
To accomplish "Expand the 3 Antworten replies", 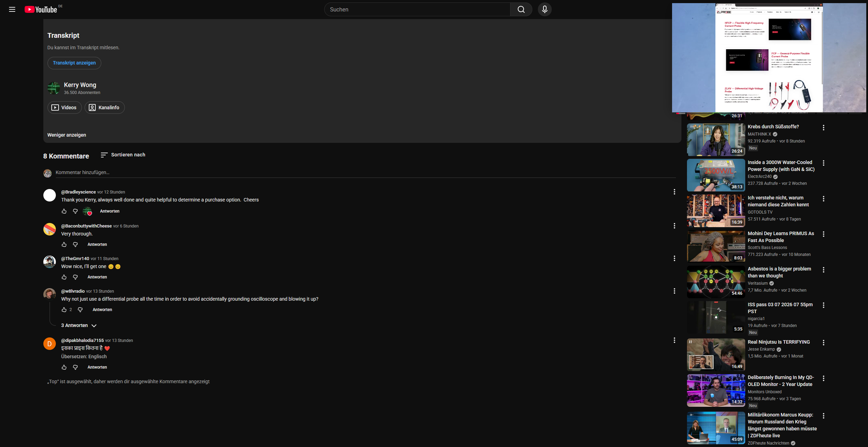I will 79,326.
